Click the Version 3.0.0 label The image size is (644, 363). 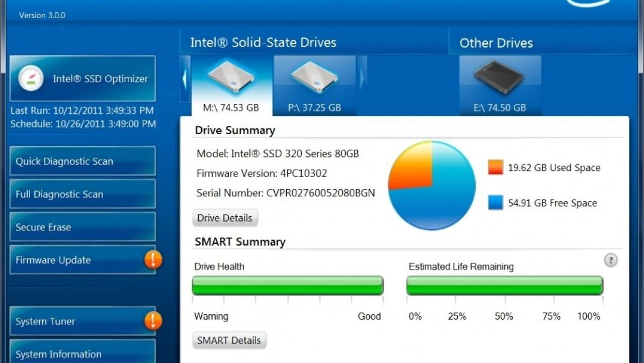point(42,15)
